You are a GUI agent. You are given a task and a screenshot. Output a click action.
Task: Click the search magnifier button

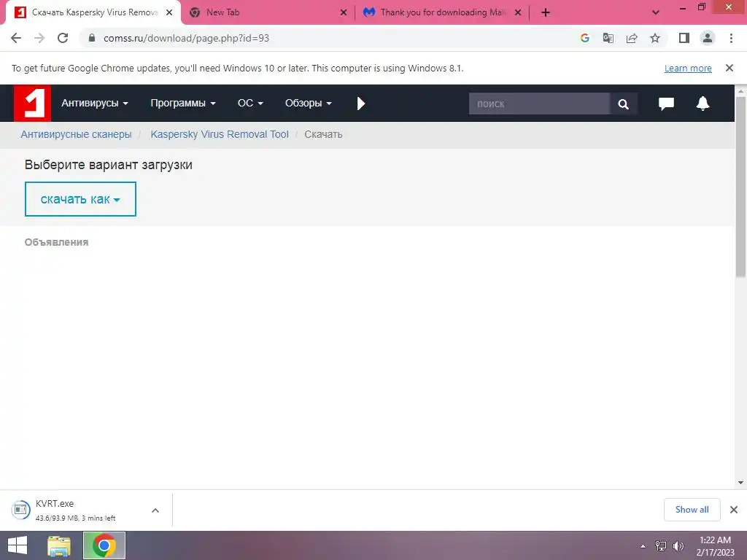[x=623, y=104]
